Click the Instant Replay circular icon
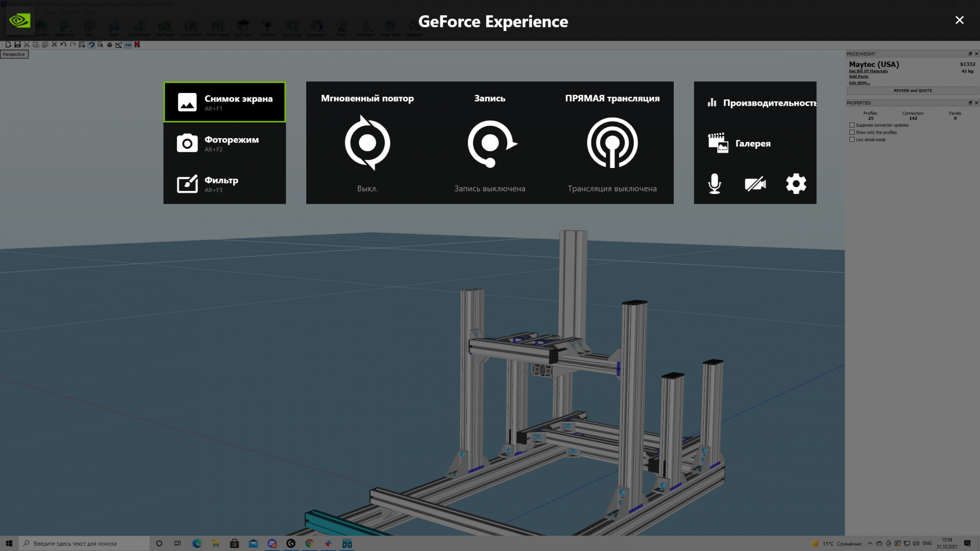Viewport: 980px width, 551px height. 367,143
